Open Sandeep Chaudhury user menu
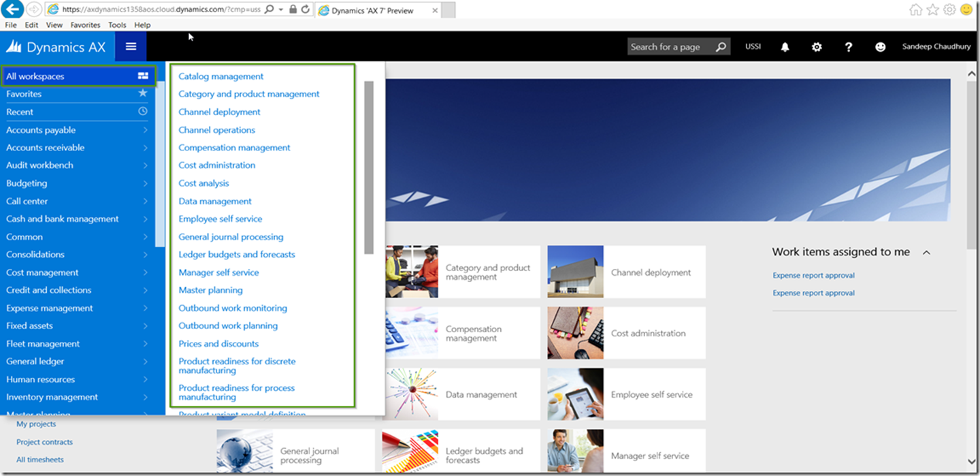 pos(936,47)
